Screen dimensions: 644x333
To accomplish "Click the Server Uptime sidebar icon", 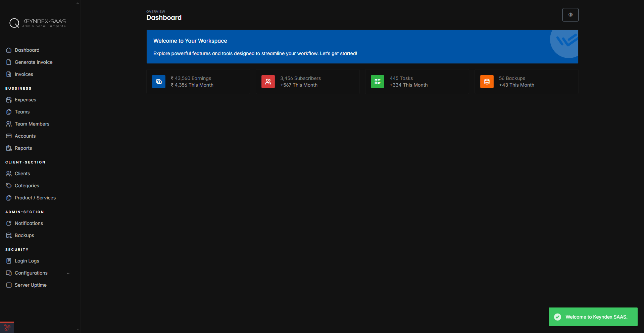I will pos(9,285).
